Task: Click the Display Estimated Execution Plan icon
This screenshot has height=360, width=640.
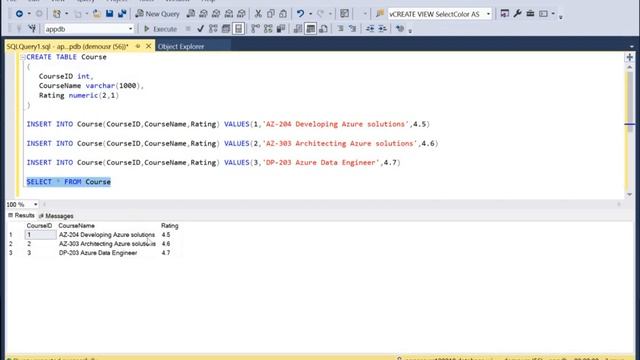Action: point(213,29)
